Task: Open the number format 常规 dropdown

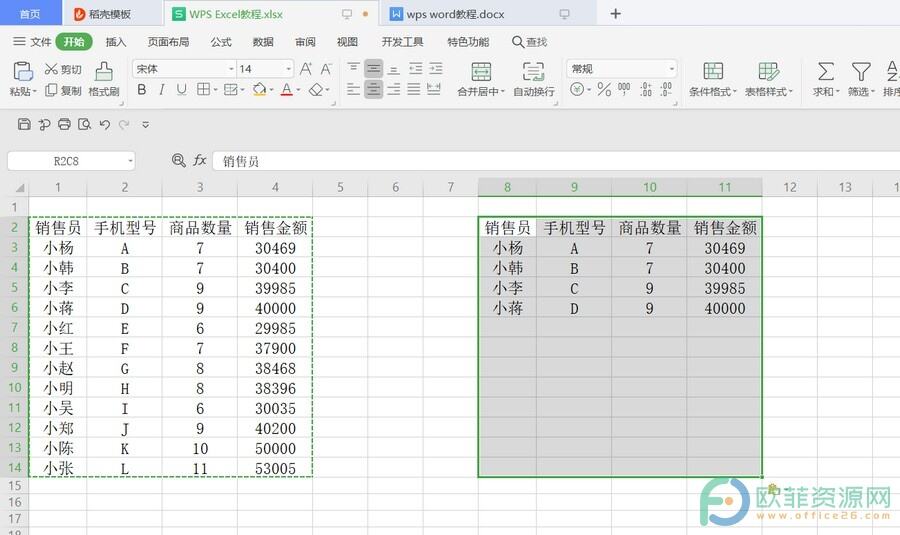Action: (x=672, y=69)
